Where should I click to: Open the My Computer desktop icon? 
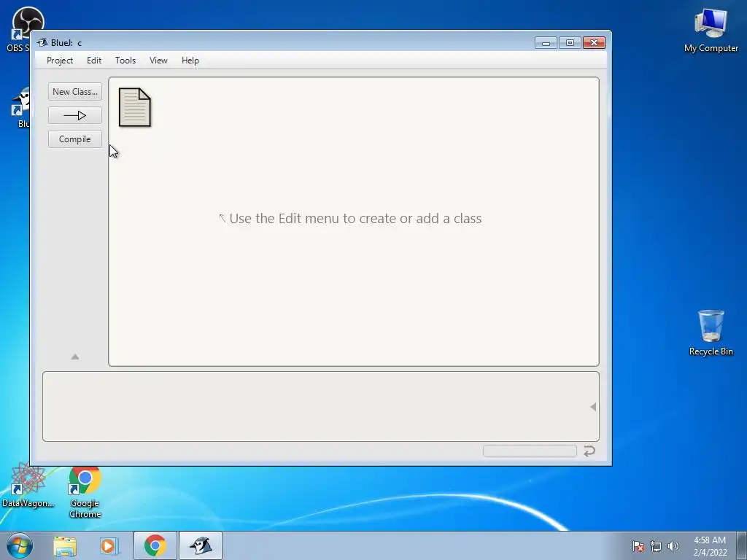point(711,30)
